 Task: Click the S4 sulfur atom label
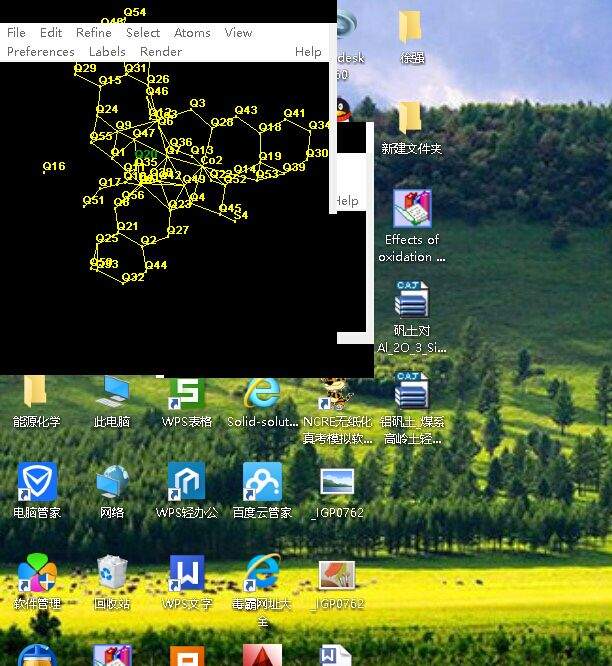(x=241, y=215)
